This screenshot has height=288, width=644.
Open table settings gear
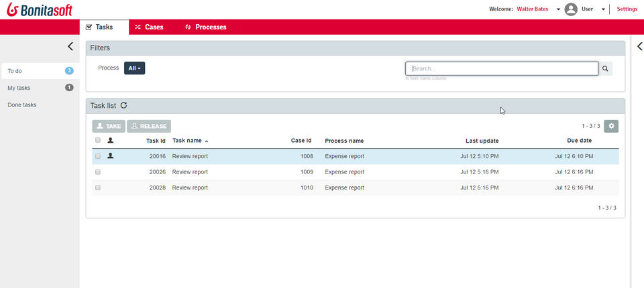[610, 126]
